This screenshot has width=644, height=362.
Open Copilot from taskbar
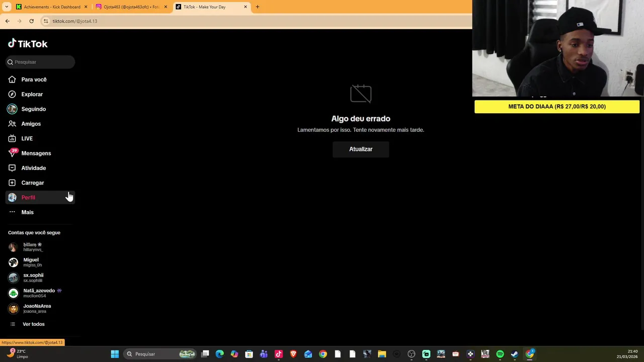[x=234, y=354]
